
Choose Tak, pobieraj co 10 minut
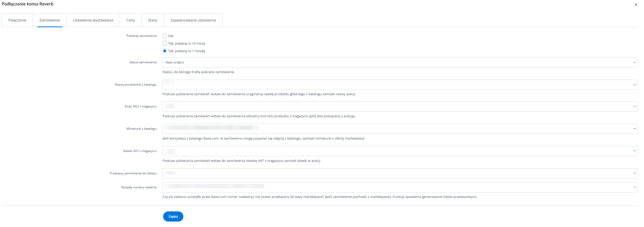click(x=165, y=44)
